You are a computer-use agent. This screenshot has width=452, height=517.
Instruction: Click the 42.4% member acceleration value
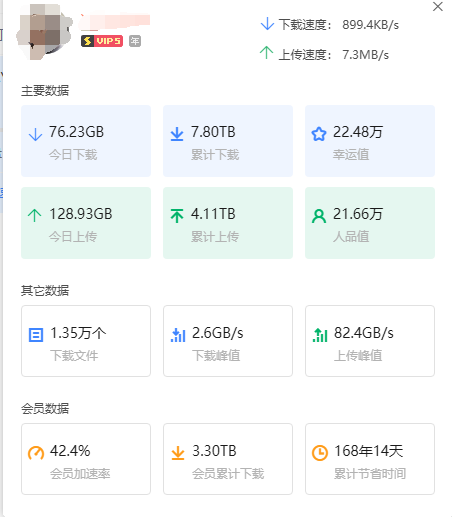click(x=70, y=451)
